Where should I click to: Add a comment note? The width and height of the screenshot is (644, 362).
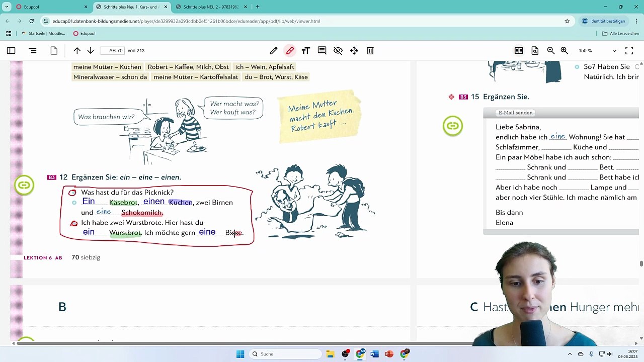[322, 51]
